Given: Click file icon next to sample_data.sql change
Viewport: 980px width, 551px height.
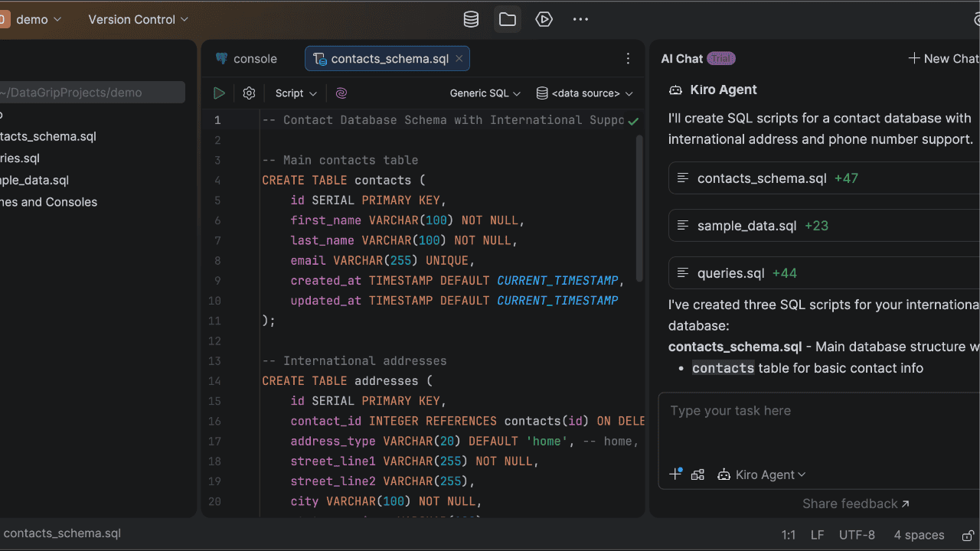Looking at the screenshot, I should coord(683,226).
